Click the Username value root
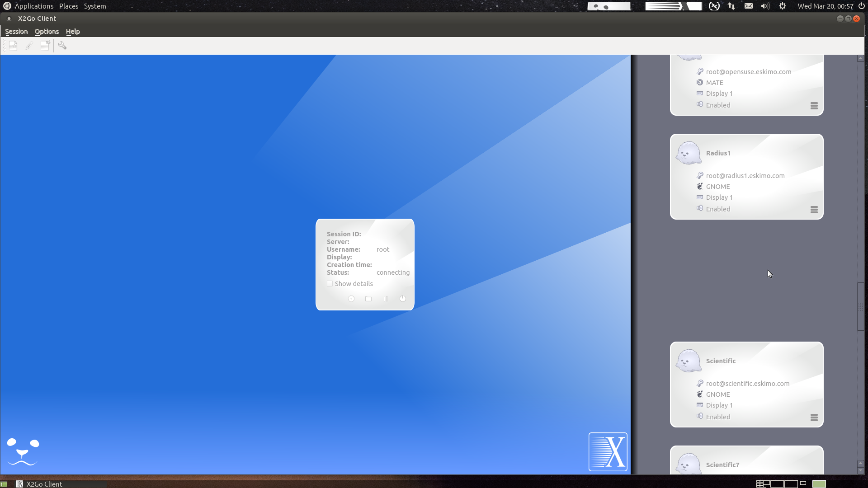 pos(383,249)
